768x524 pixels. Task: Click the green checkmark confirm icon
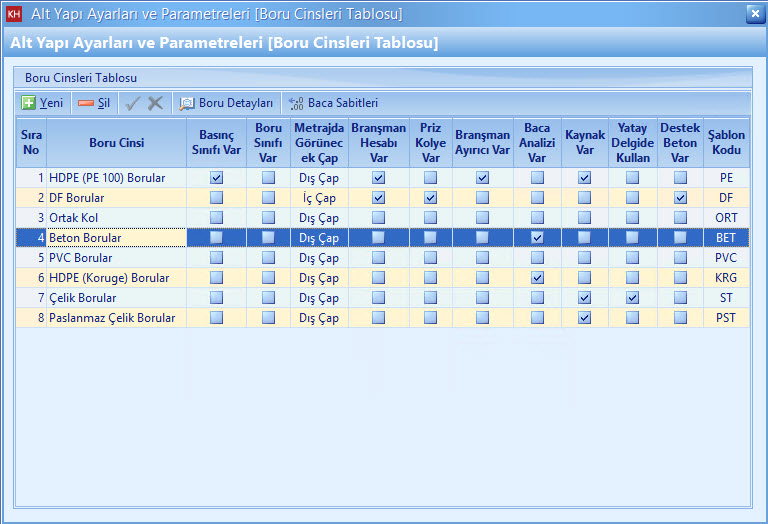click(x=133, y=103)
